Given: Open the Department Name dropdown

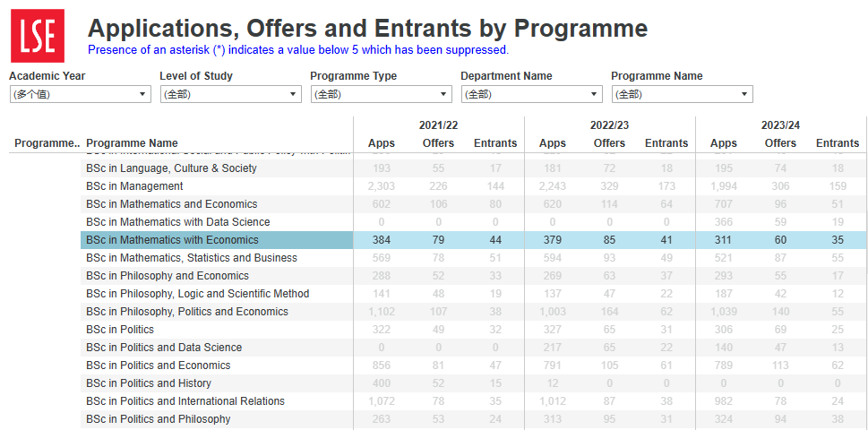Looking at the screenshot, I should pyautogui.click(x=532, y=94).
